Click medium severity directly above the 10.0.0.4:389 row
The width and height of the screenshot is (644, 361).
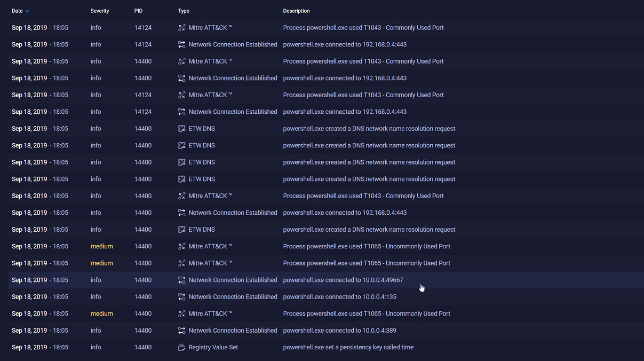tap(102, 313)
